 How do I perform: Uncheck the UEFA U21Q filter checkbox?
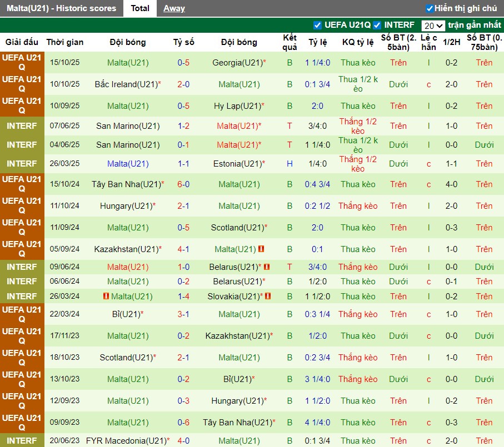(317, 25)
